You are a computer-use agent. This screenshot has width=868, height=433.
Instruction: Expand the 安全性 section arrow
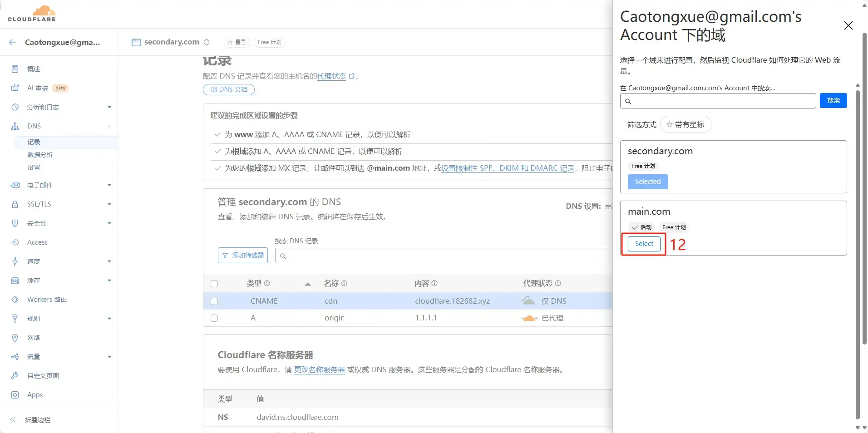109,223
